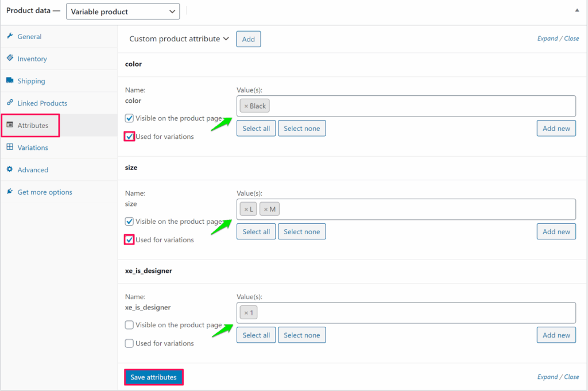The width and height of the screenshot is (588, 391).
Task: Uncheck Used for variations under color
Action: pyautogui.click(x=130, y=137)
